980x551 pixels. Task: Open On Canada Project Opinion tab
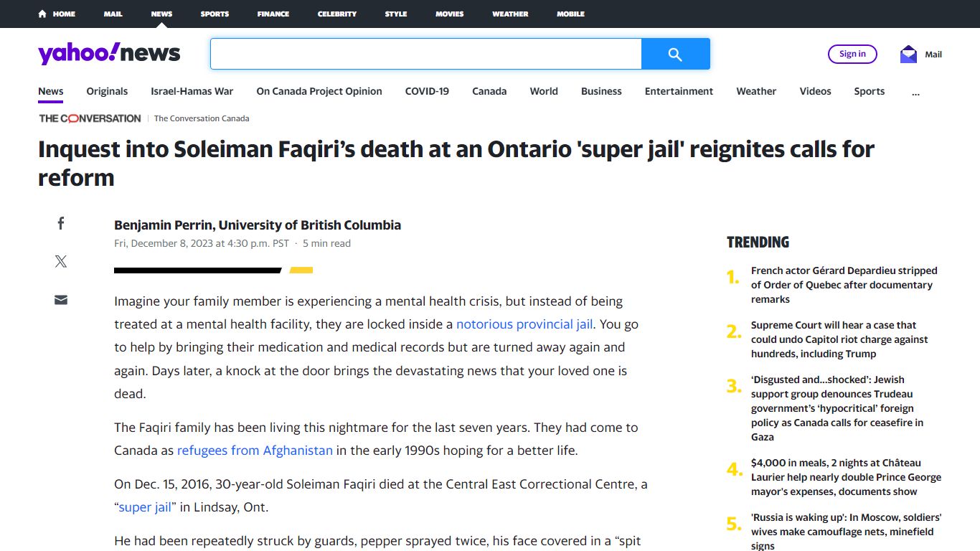coord(319,91)
